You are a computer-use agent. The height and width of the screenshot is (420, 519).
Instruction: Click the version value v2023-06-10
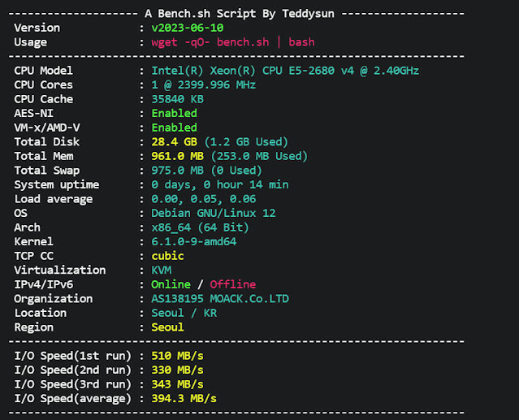click(188, 28)
